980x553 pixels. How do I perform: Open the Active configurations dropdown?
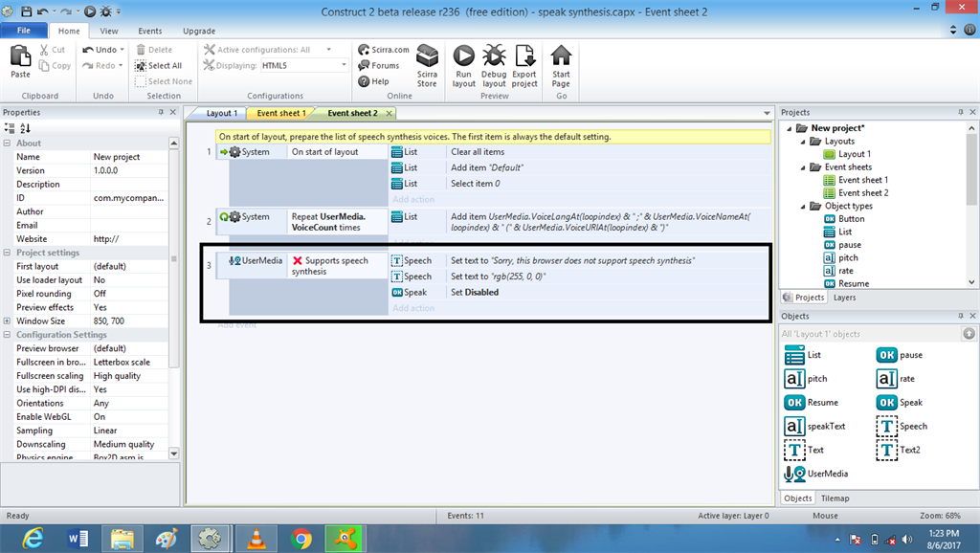[x=329, y=50]
